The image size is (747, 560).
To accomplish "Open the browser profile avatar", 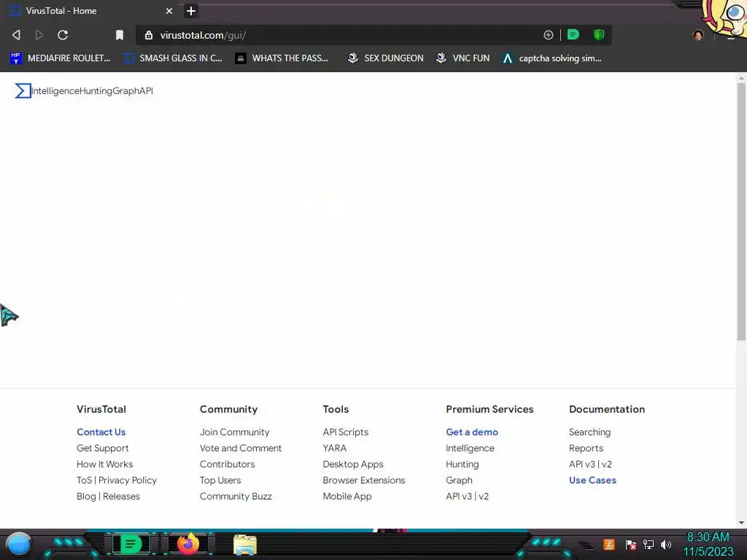I will (x=698, y=35).
